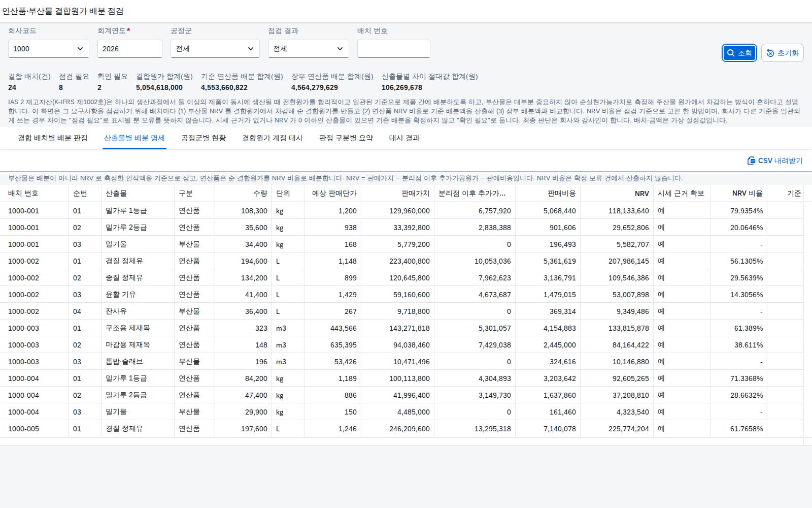This screenshot has width=812, height=508.
Task: Click the reset arrow icon in 초기화 button
Action: tap(770, 53)
